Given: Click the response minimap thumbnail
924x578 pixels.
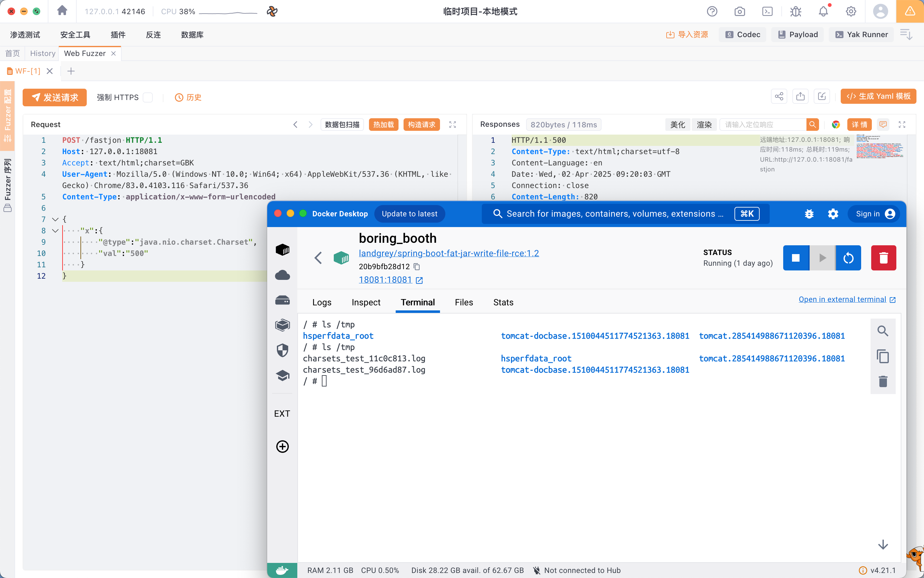Looking at the screenshot, I should click(x=879, y=147).
